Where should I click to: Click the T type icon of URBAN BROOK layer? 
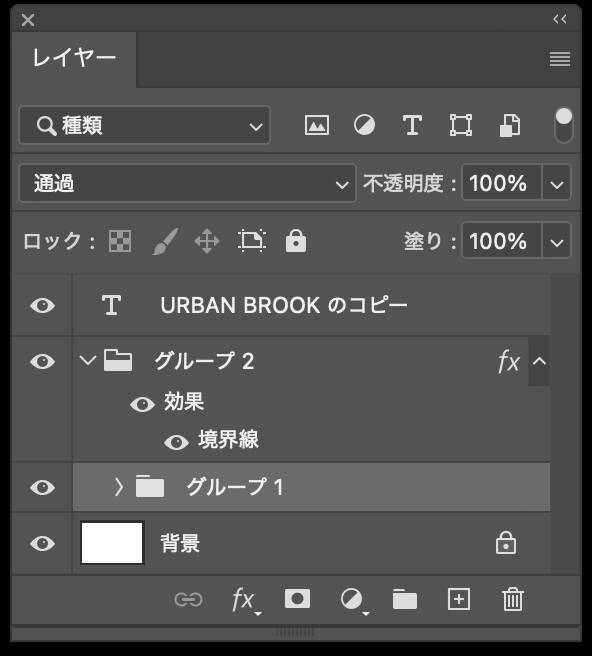(x=111, y=305)
